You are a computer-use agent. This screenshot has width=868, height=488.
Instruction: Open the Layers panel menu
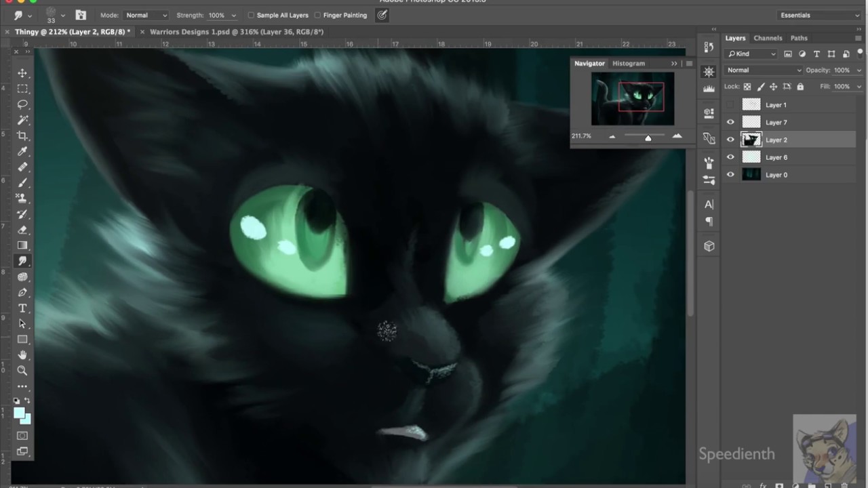pyautogui.click(x=858, y=38)
